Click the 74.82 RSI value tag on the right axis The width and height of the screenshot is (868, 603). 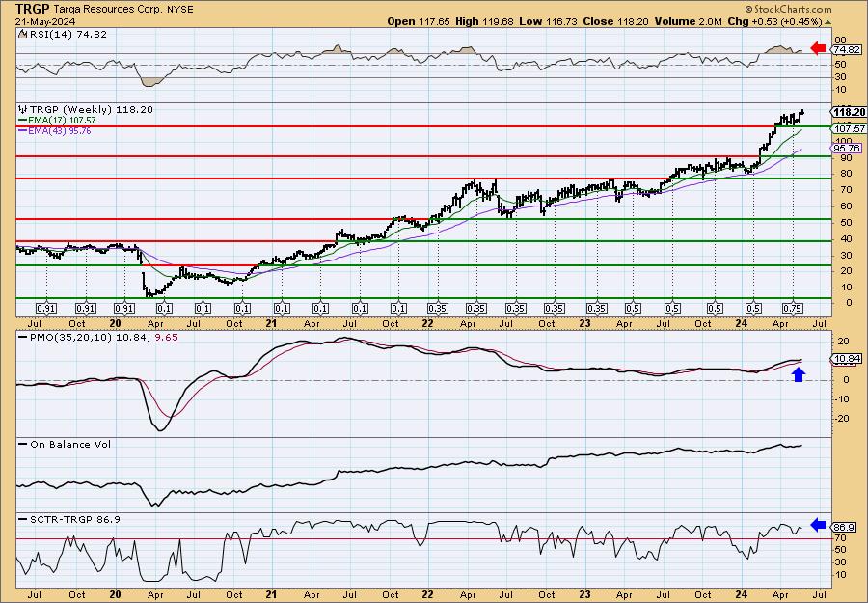(x=847, y=50)
